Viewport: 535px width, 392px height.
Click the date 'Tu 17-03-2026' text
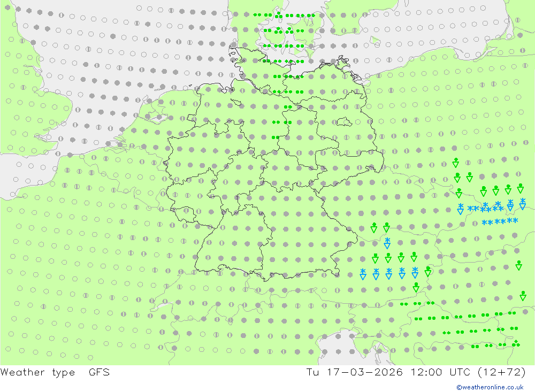(x=355, y=372)
